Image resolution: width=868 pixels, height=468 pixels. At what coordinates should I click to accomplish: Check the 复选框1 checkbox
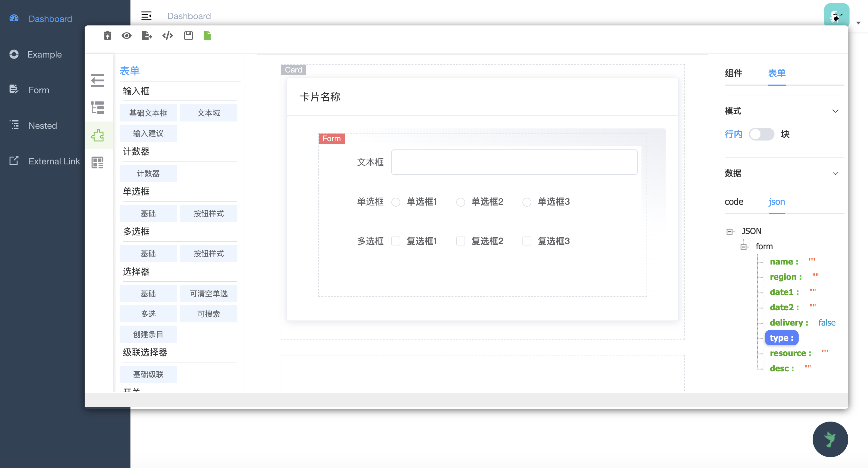[x=395, y=241]
